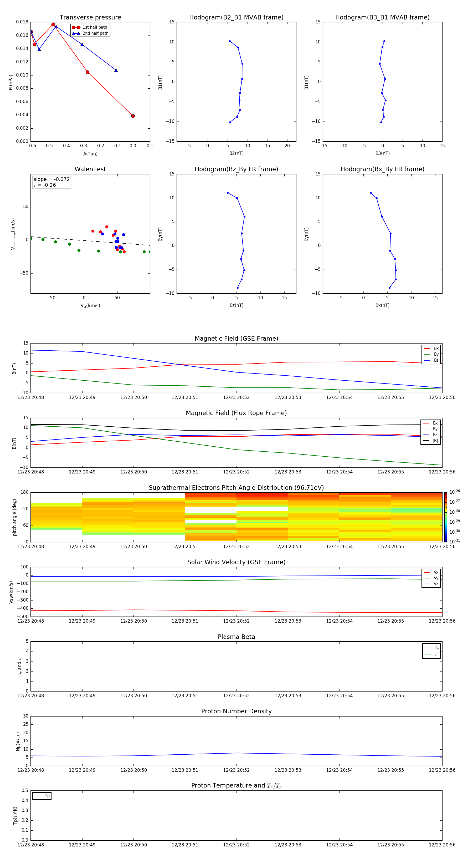
Task: Click the 'Hodogram(B2_B1 MVAB frame)' title
Action: pos(236,18)
